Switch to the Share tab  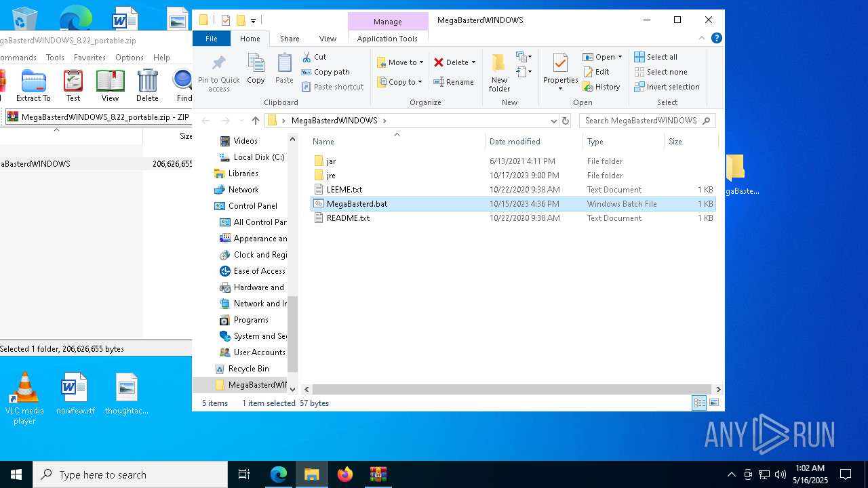point(290,39)
